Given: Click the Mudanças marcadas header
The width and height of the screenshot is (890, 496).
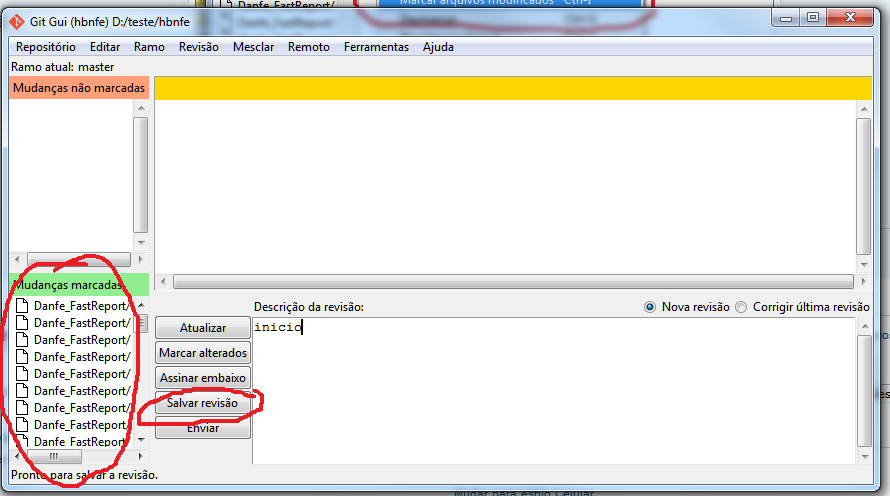Looking at the screenshot, I should pyautogui.click(x=79, y=285).
